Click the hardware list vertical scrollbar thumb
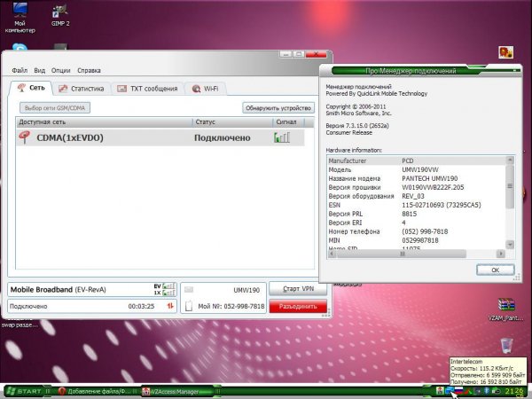Image resolution: width=532 pixels, height=399 pixels. (x=510, y=186)
